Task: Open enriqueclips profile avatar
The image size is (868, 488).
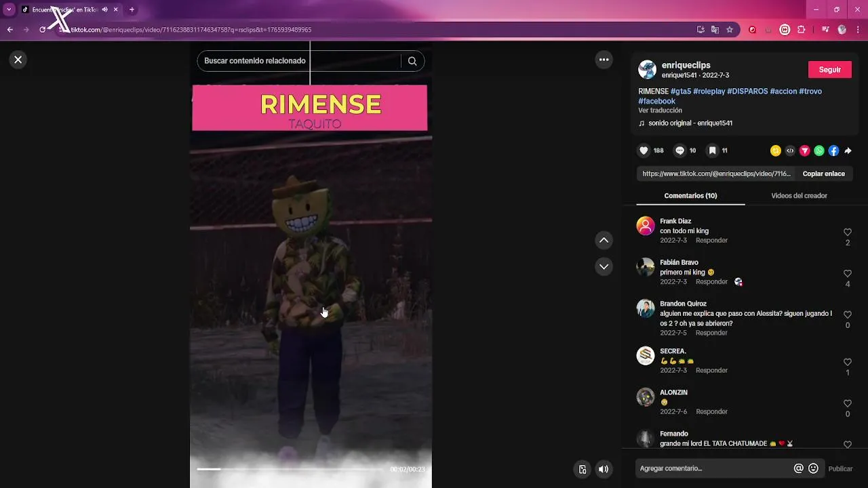Action: pos(647,70)
